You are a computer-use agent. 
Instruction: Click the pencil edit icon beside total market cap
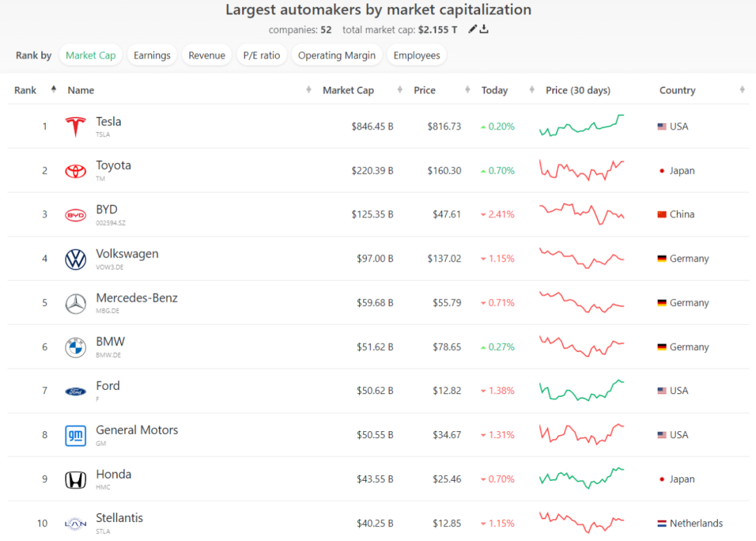click(472, 29)
